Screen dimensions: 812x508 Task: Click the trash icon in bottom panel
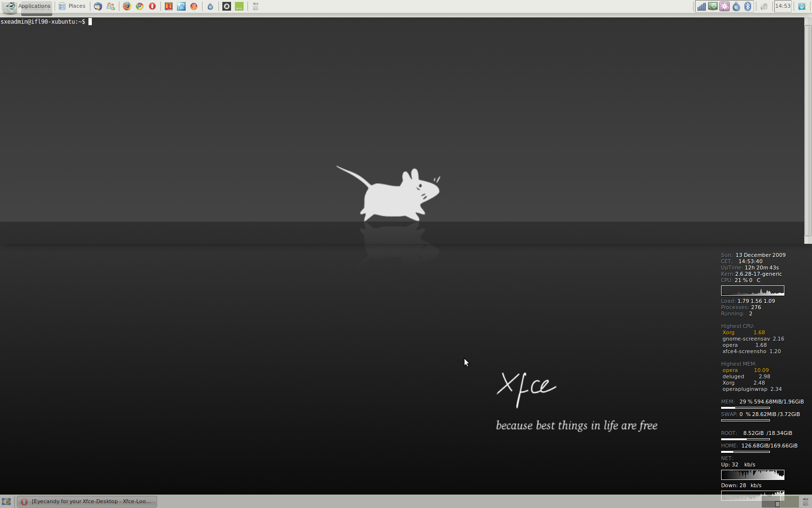pos(805,502)
